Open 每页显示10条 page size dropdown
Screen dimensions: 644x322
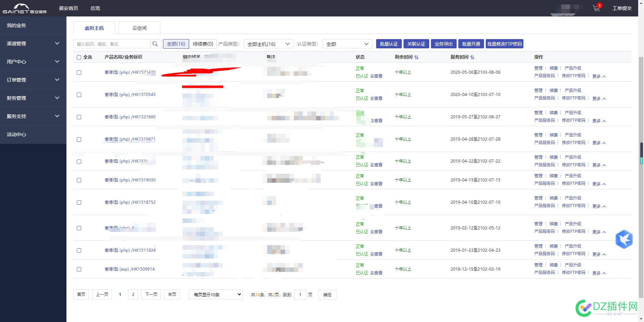click(x=216, y=295)
